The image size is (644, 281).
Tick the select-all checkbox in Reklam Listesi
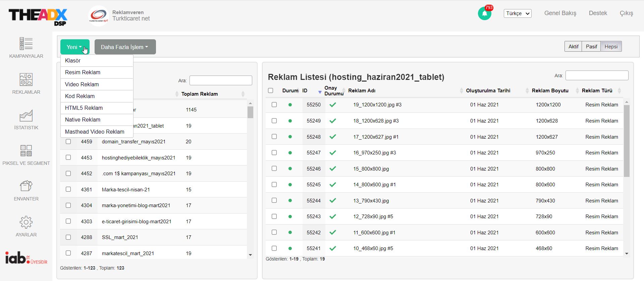point(271,91)
